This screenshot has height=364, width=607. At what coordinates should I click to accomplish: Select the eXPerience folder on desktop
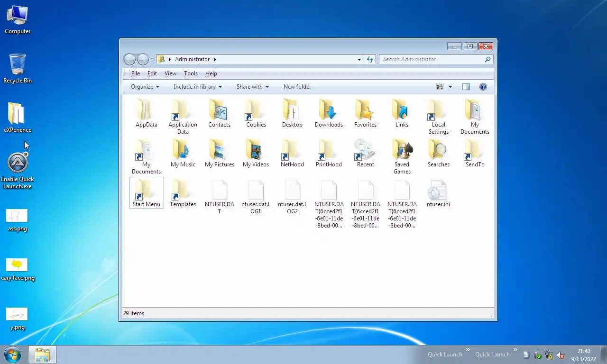pyautogui.click(x=18, y=118)
